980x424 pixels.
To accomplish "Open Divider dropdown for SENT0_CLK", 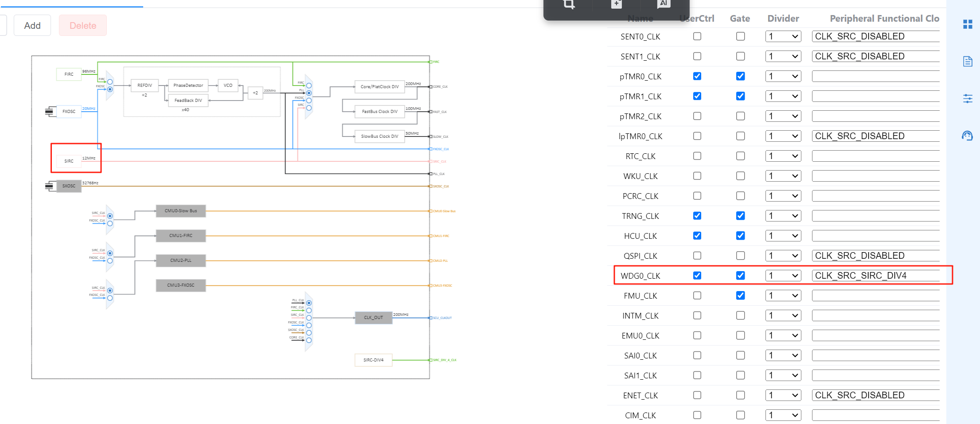I will click(x=783, y=36).
